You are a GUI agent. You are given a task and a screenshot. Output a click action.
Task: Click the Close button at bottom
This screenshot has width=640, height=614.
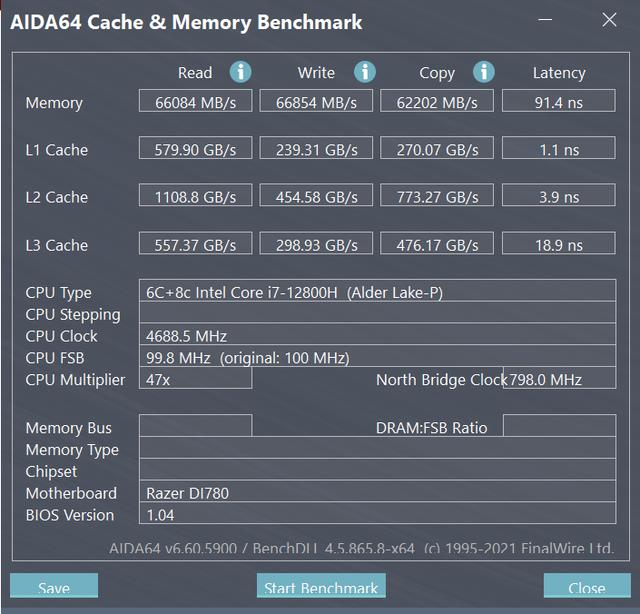(586, 587)
